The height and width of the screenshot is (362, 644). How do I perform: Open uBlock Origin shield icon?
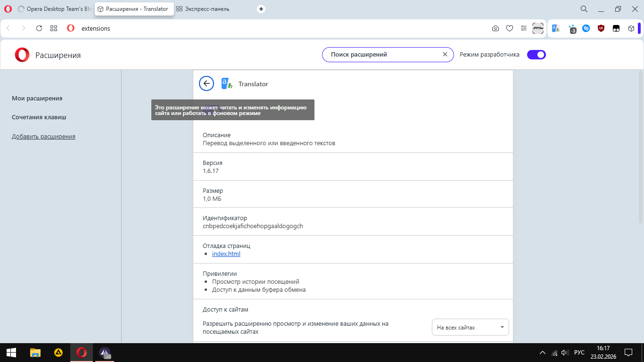[601, 28]
